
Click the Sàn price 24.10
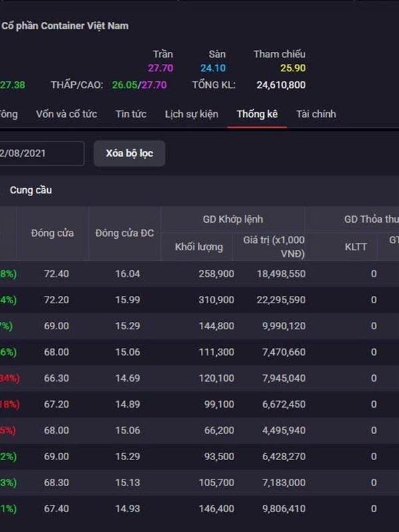213,68
